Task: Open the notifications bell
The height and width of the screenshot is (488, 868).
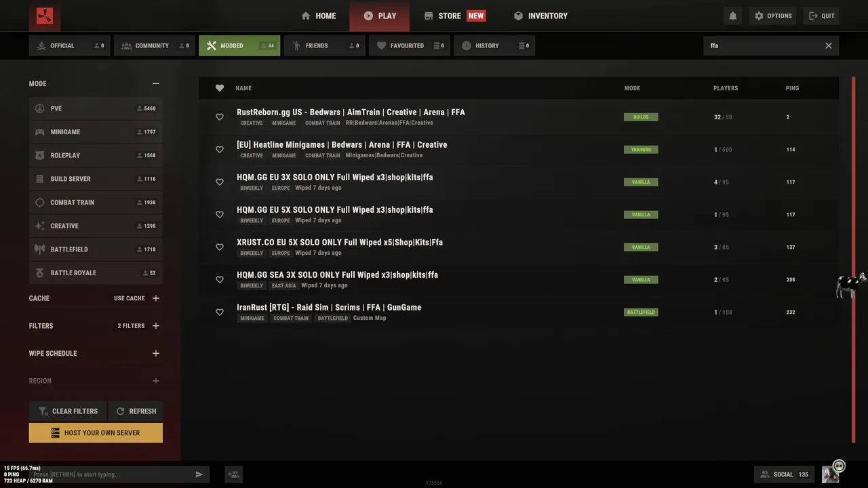Action: 732,16
